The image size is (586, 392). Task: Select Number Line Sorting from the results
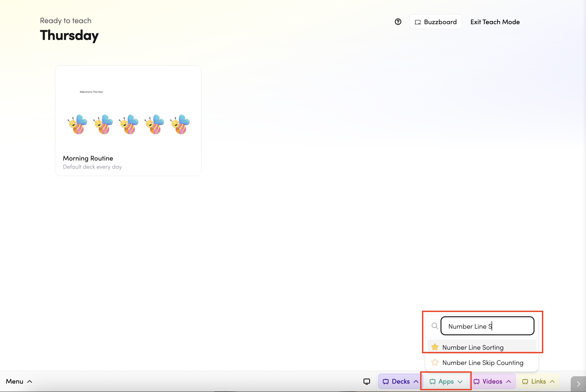(473, 347)
